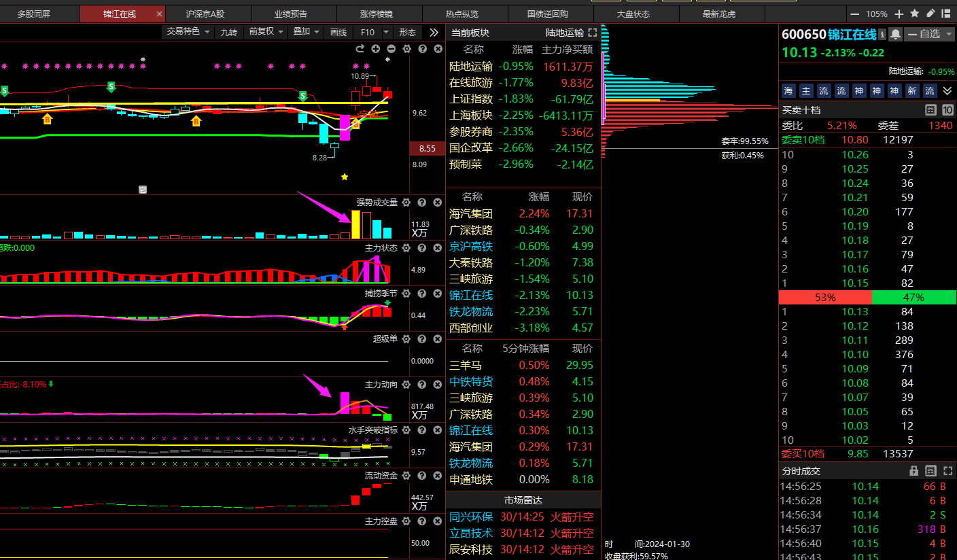The width and height of the screenshot is (957, 560).
Task: Click the 画线 drawing button
Action: click(338, 32)
